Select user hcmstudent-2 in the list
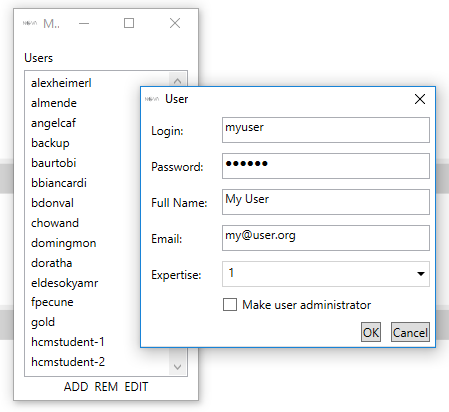Viewport: 449px width, 412px height. click(68, 362)
